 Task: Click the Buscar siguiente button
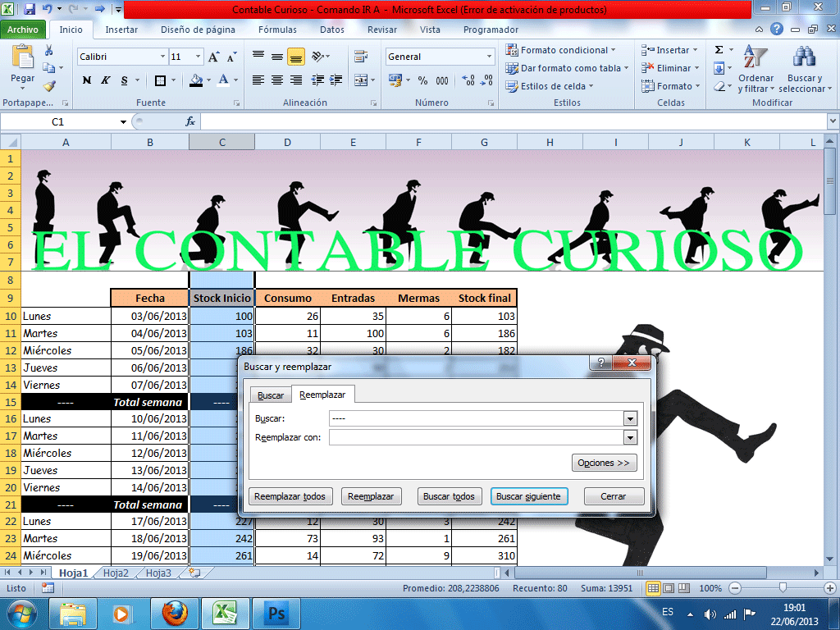[528, 496]
